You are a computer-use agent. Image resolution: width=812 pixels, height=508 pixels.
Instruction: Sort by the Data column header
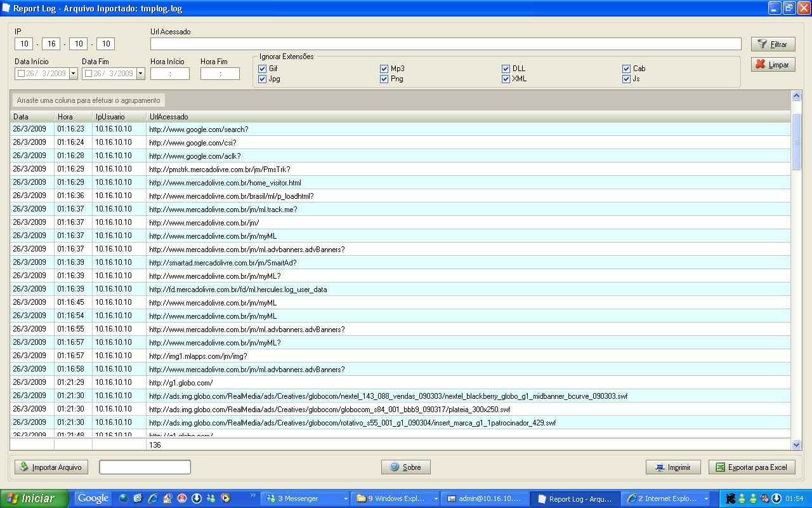(x=32, y=117)
